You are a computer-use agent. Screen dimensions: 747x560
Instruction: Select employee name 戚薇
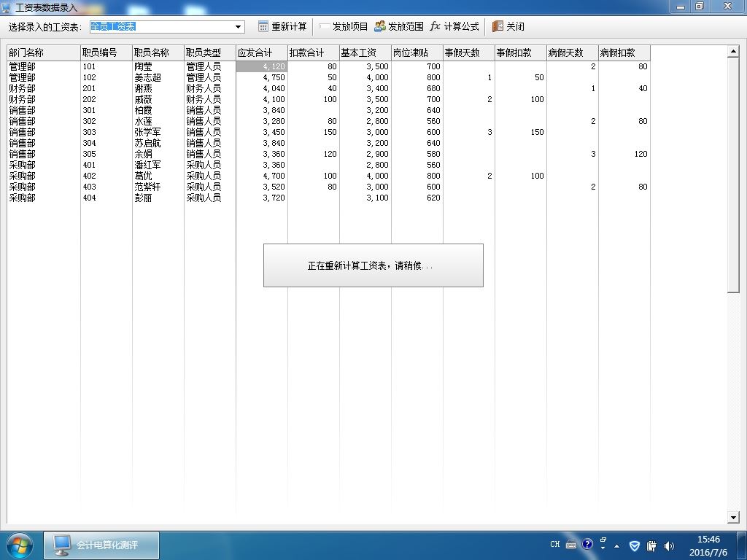(143, 99)
